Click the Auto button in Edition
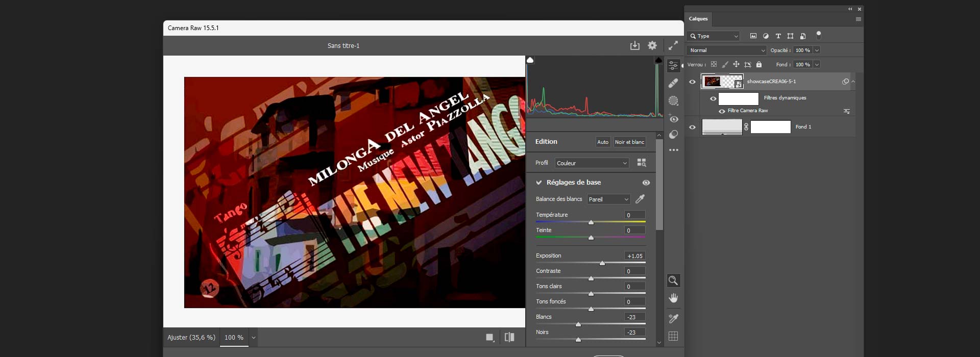 click(603, 142)
